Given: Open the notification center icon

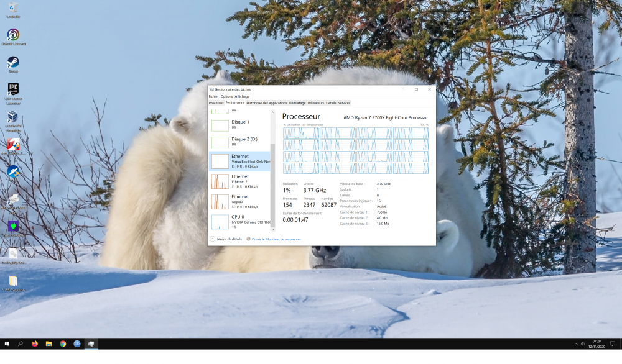Looking at the screenshot, I should 613,344.
